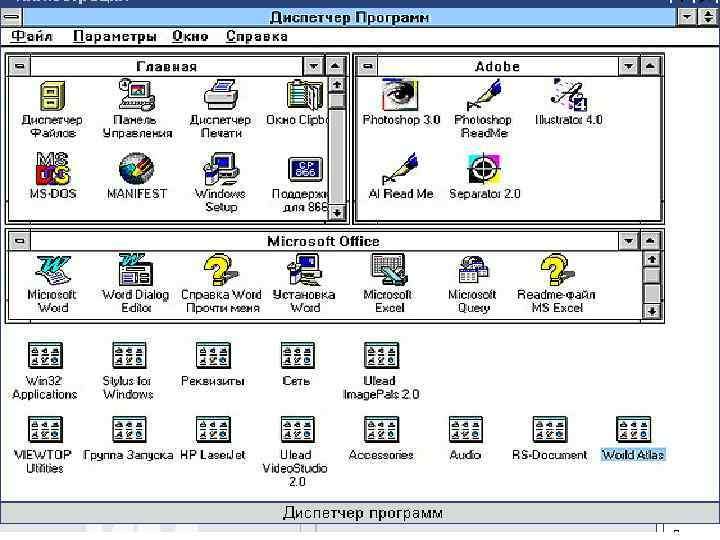The width and height of the screenshot is (720, 540).
Task: Open the Readme-файл MS Excel icon
Action: point(557,270)
